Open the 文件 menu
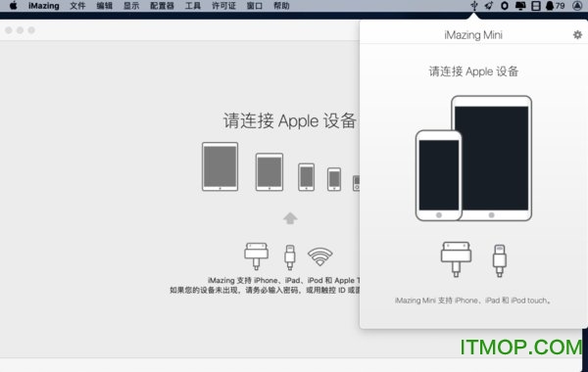 click(x=77, y=6)
